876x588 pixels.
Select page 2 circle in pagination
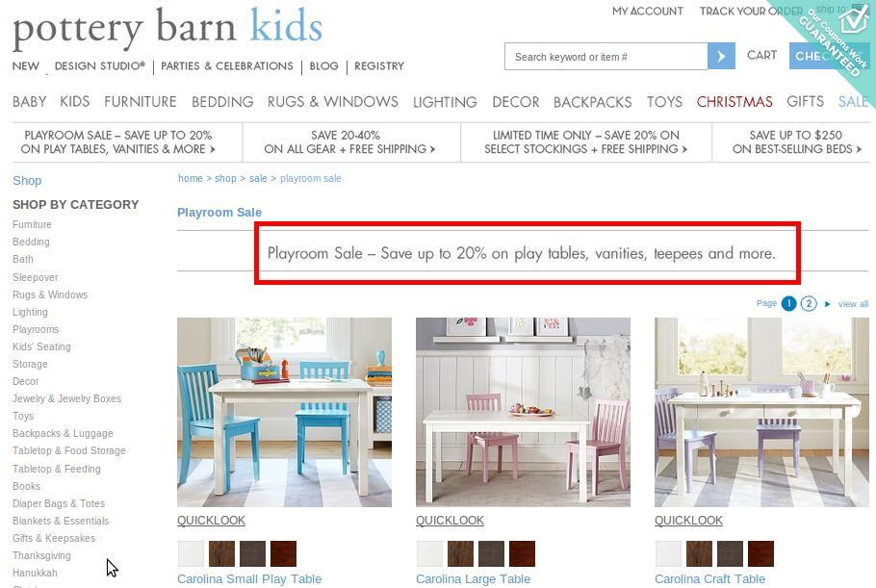pos(809,303)
